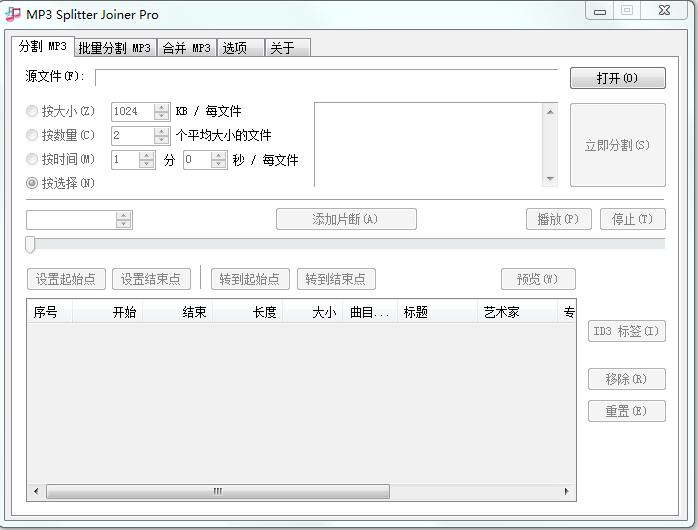Increase the seconds (秒) spinner

pos(219,155)
